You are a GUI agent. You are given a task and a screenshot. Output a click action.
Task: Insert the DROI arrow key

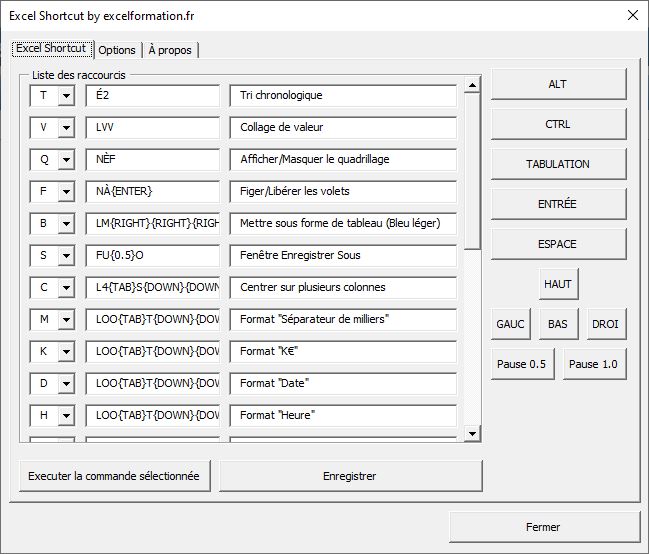[606, 324]
